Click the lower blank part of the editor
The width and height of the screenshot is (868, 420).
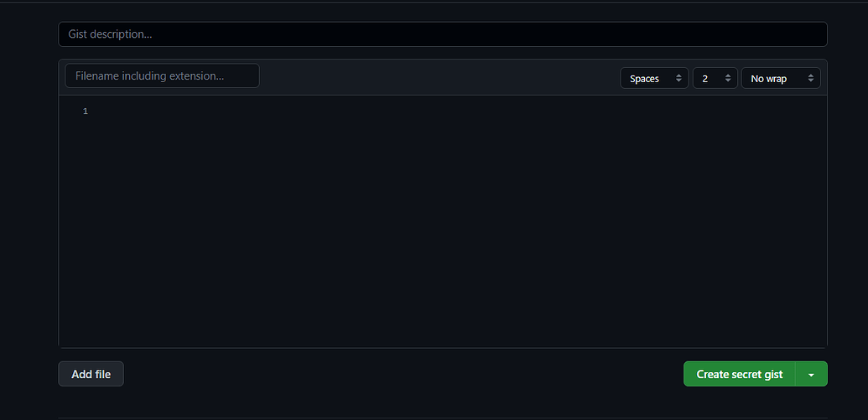[443, 298]
